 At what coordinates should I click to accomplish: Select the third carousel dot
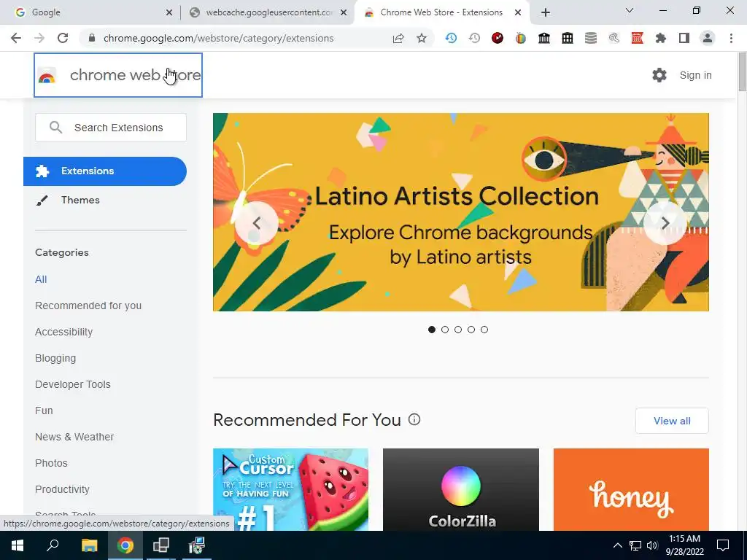pyautogui.click(x=458, y=330)
